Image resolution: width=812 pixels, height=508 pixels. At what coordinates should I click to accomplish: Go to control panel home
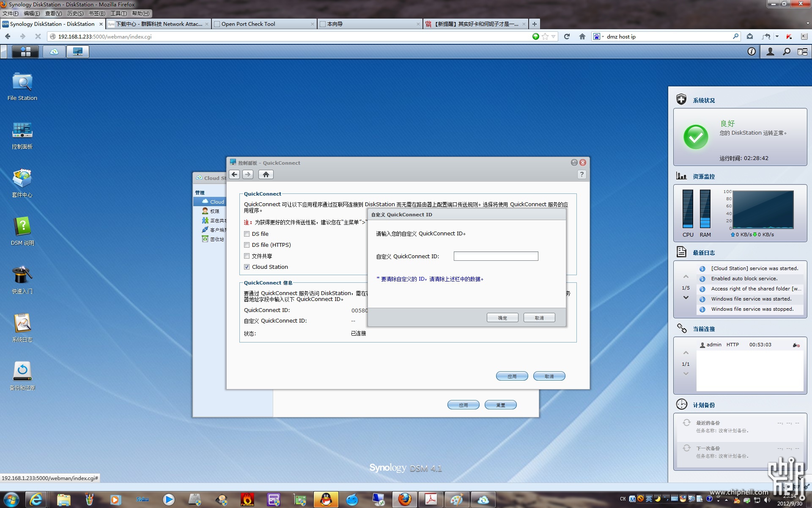266,174
